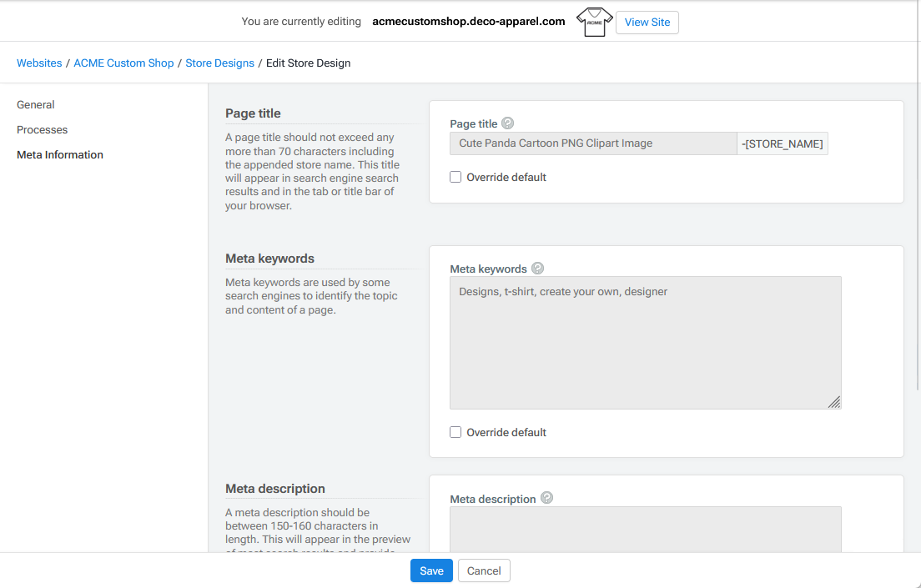Click the View Site button
Viewport: 921px width, 588px height.
[647, 23]
